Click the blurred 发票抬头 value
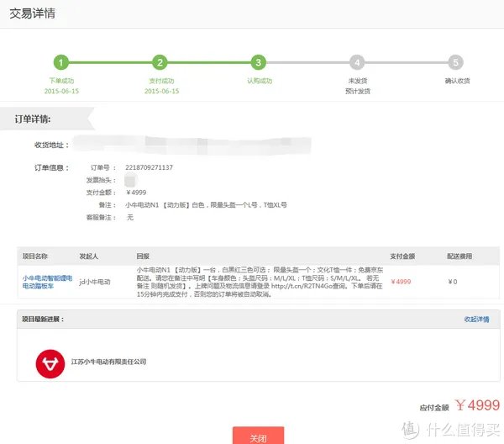Image resolution: width=504 pixels, height=444 pixels. point(131,180)
